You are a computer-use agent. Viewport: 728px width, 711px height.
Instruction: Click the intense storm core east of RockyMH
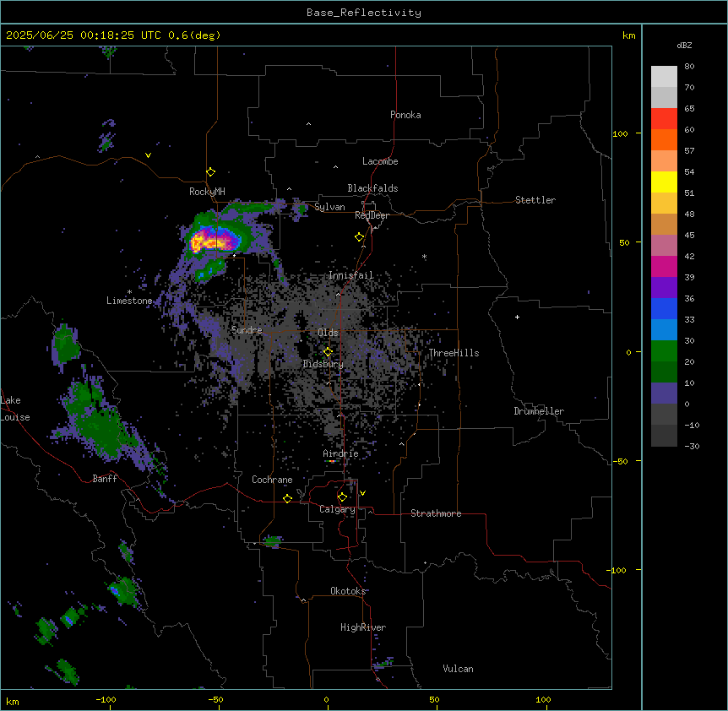coord(215,241)
